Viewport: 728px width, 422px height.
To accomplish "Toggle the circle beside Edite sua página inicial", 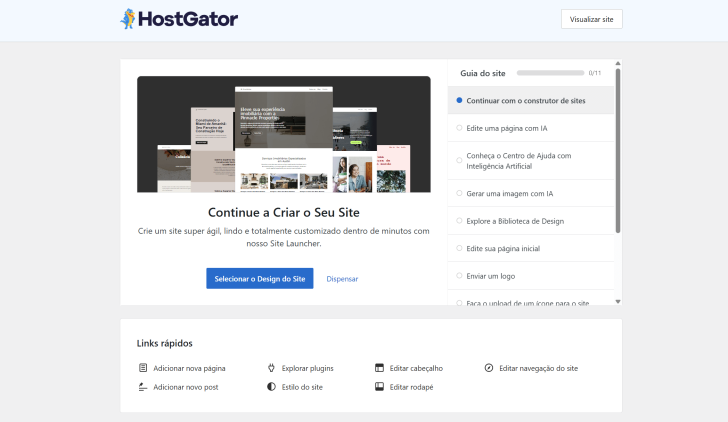I will pyautogui.click(x=459, y=248).
